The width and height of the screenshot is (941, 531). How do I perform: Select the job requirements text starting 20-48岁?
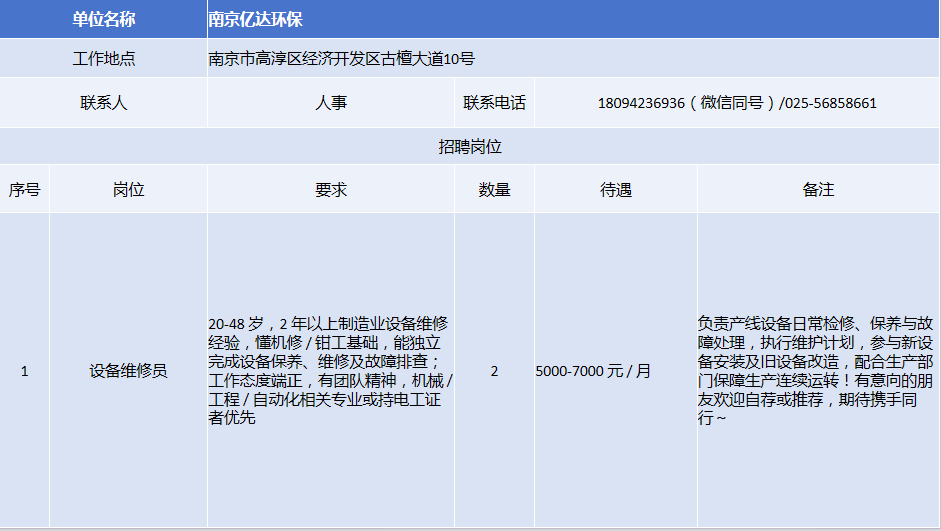[330, 370]
